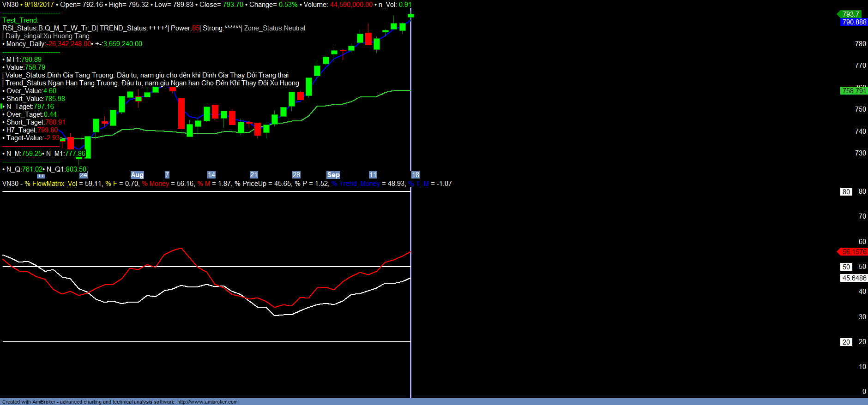Click the large red candle in early August

pos(181,113)
